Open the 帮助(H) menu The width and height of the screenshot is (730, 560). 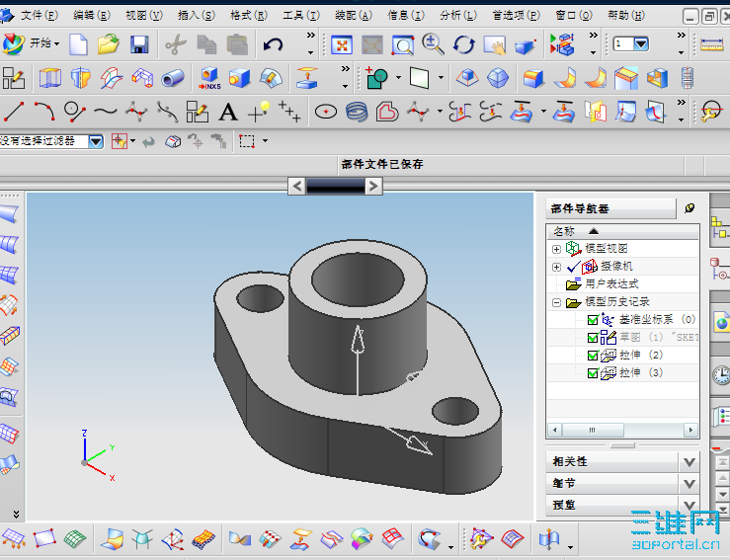(x=626, y=16)
